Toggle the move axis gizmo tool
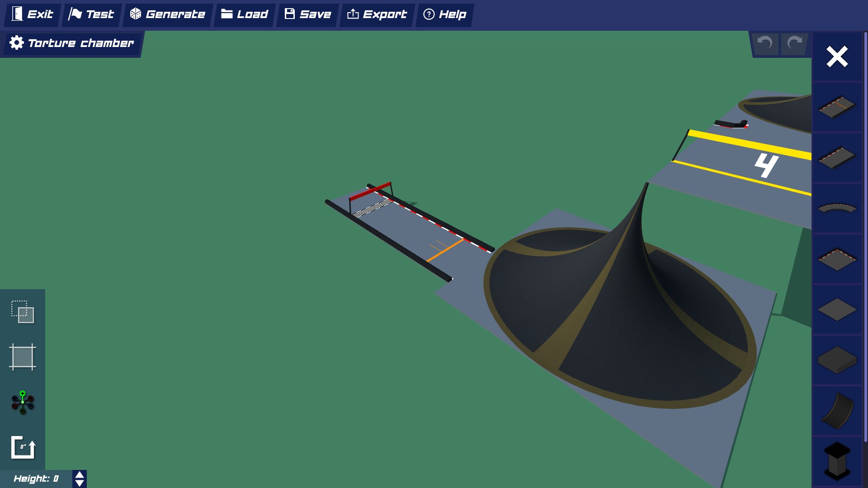The height and width of the screenshot is (488, 868). click(x=23, y=402)
